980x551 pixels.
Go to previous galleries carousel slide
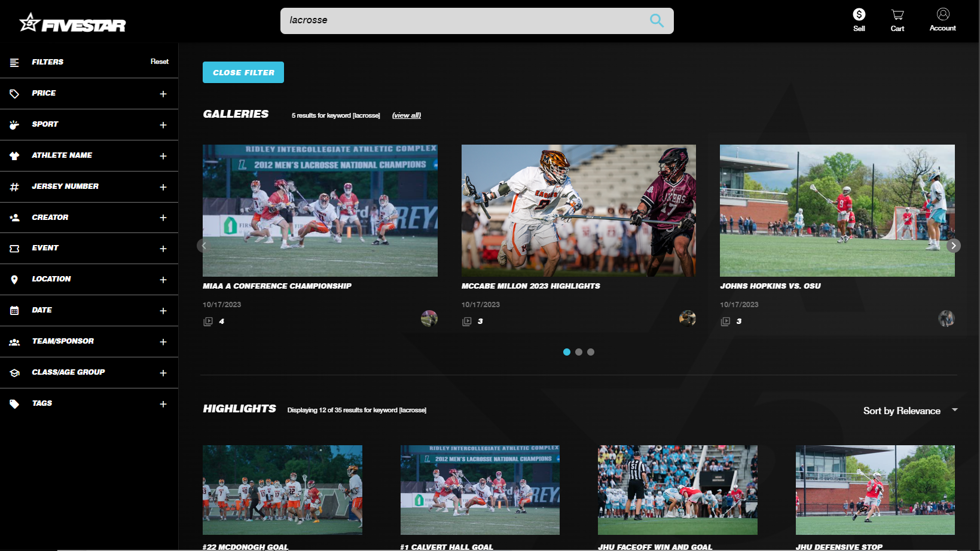[204, 246]
